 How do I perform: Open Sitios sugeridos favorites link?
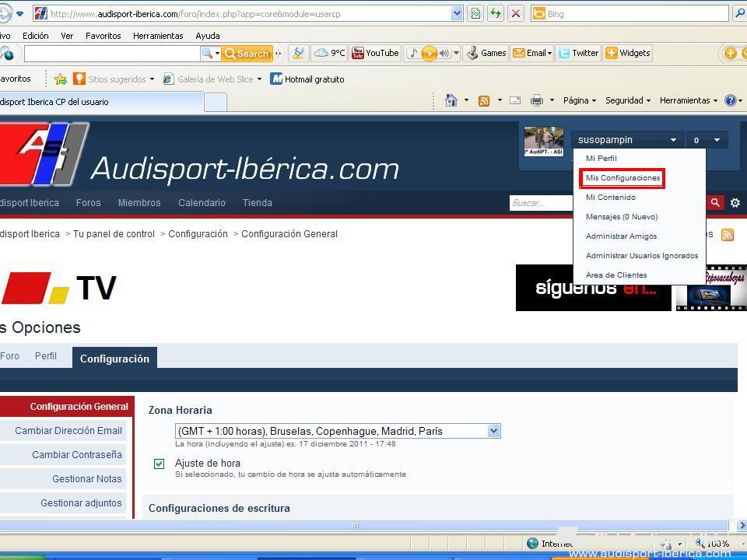pyautogui.click(x=114, y=79)
